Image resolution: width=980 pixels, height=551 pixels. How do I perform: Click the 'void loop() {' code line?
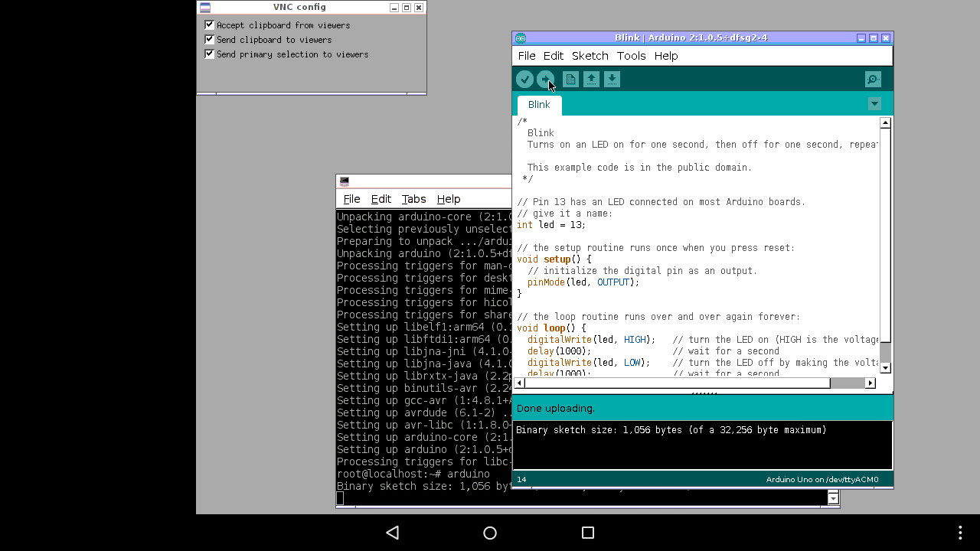pyautogui.click(x=551, y=328)
